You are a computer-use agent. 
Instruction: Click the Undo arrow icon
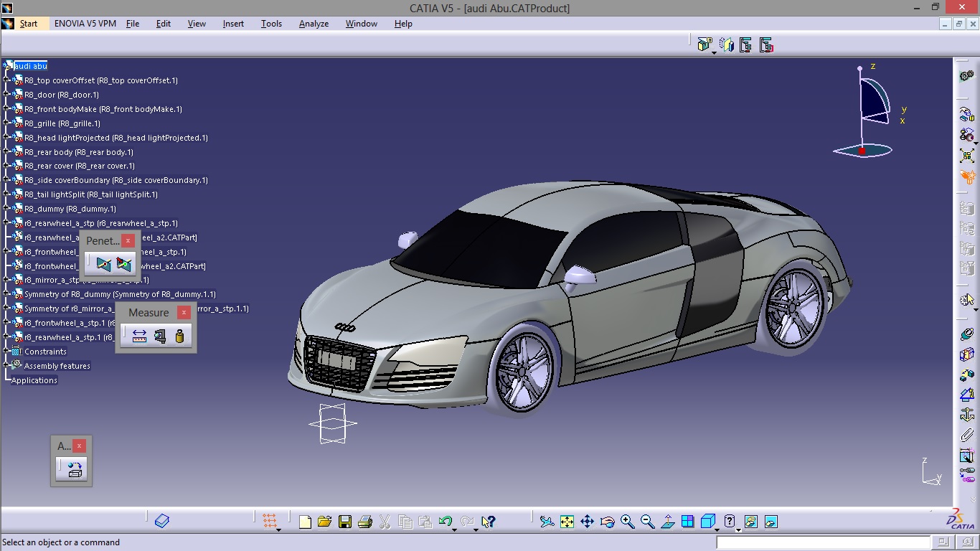pyautogui.click(x=445, y=522)
